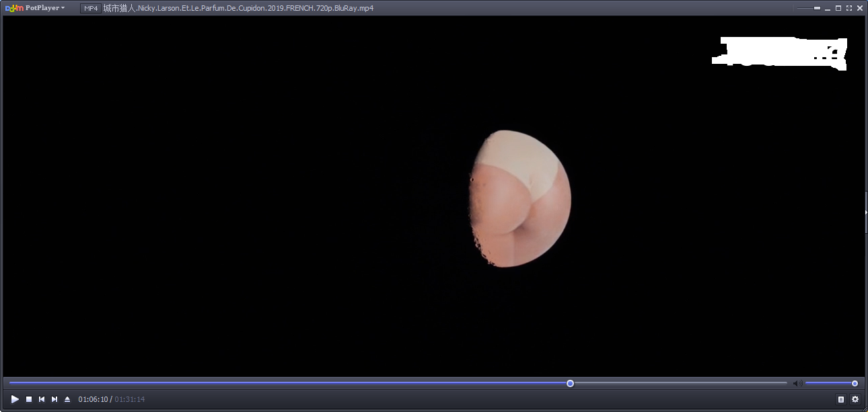Jump to the previous file
The image size is (868, 412).
click(42, 399)
